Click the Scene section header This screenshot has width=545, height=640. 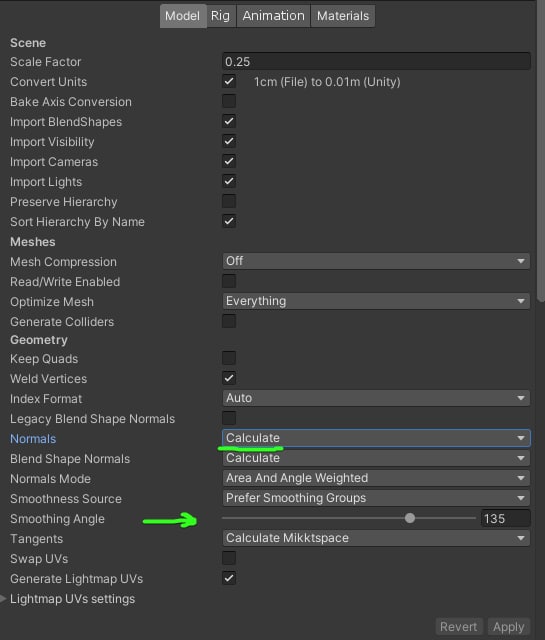coord(28,42)
